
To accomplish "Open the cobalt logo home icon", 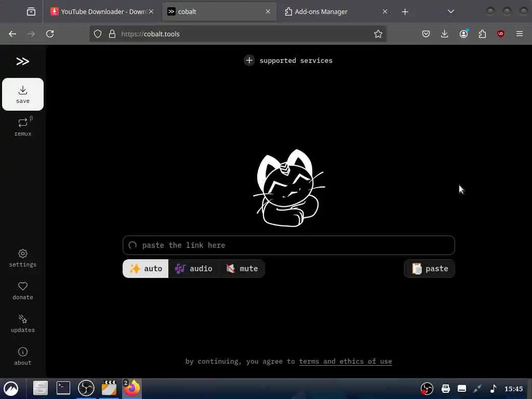I will [23, 61].
